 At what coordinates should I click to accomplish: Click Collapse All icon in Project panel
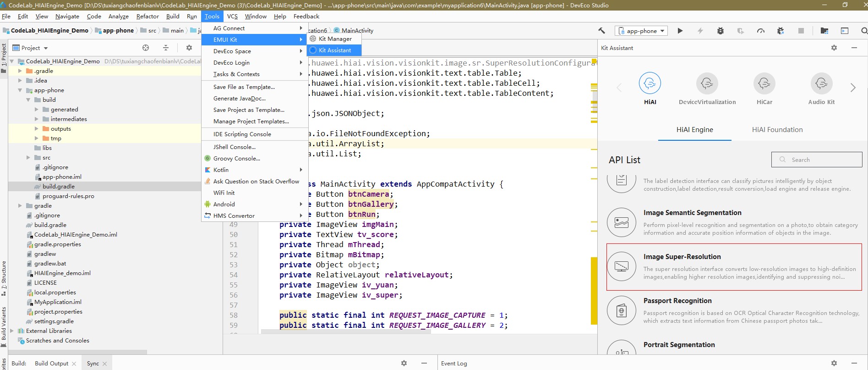(166, 48)
